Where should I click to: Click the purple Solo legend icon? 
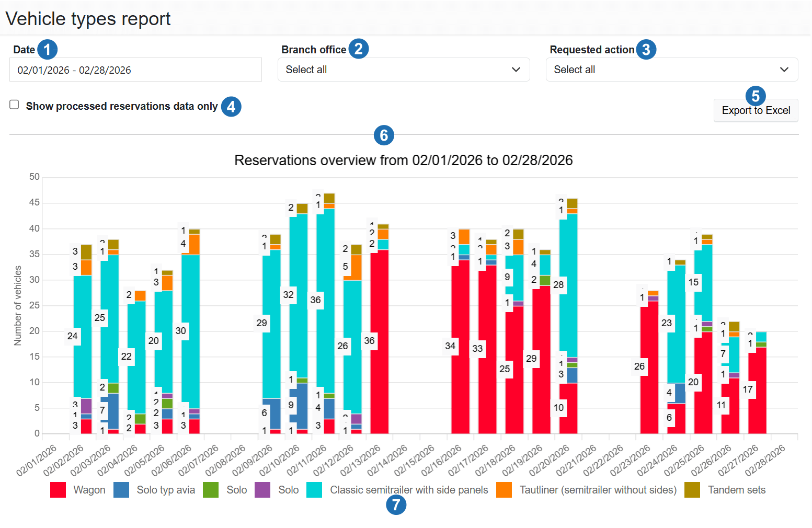pyautogui.click(x=262, y=490)
